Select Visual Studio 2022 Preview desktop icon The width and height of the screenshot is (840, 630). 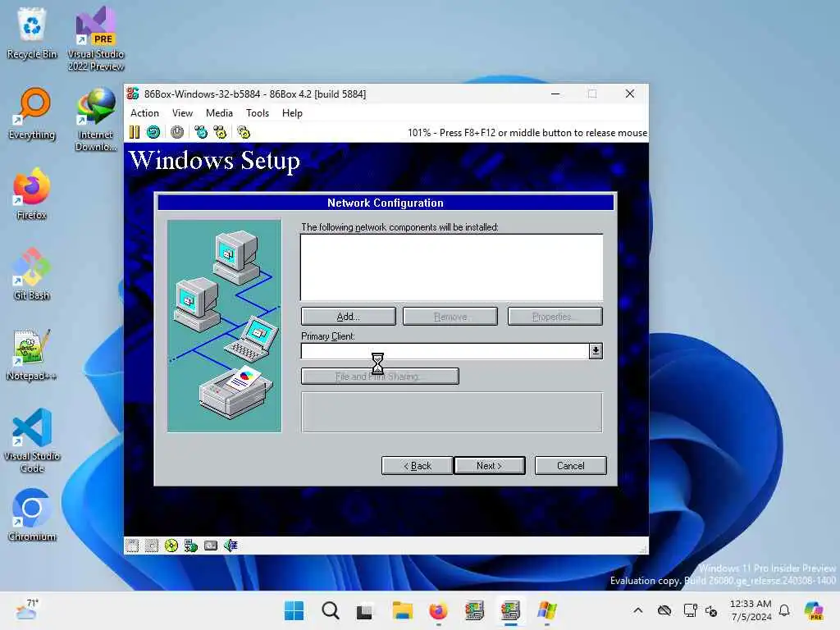[x=96, y=39]
